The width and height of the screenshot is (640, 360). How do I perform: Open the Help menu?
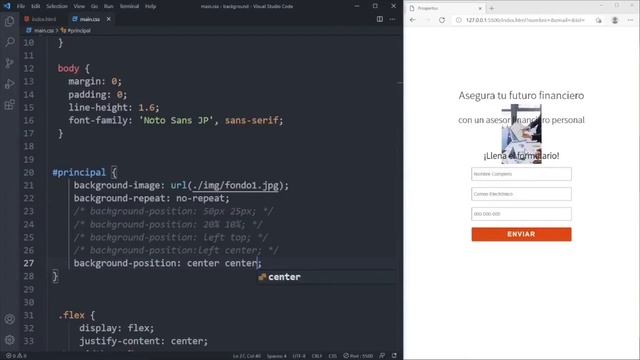[151, 6]
